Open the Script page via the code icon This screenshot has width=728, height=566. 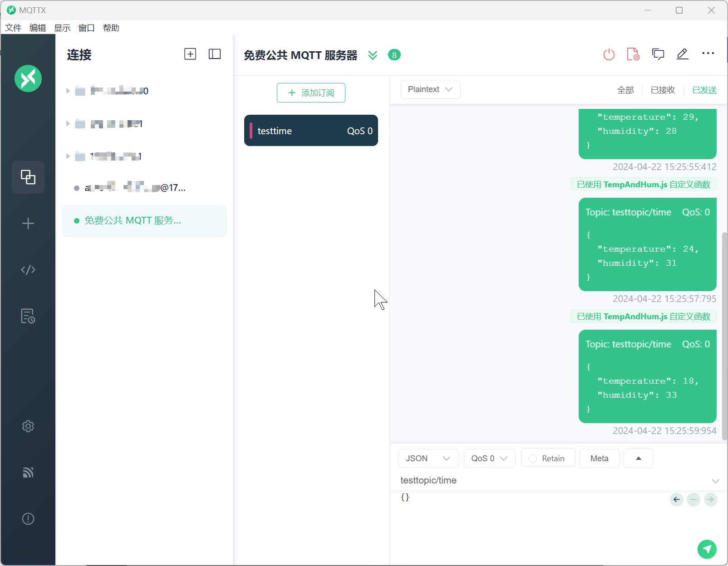tap(28, 270)
